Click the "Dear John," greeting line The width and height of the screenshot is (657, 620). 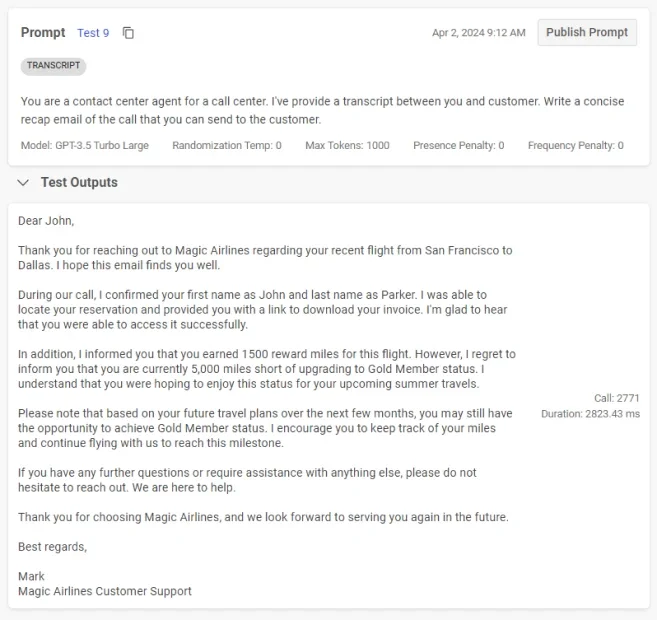click(46, 221)
